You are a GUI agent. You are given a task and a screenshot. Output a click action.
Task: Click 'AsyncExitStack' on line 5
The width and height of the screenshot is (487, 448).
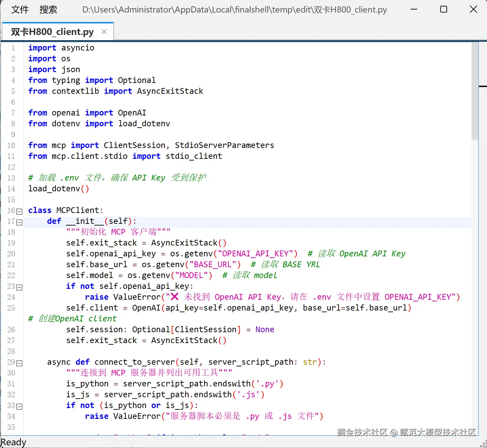170,91
